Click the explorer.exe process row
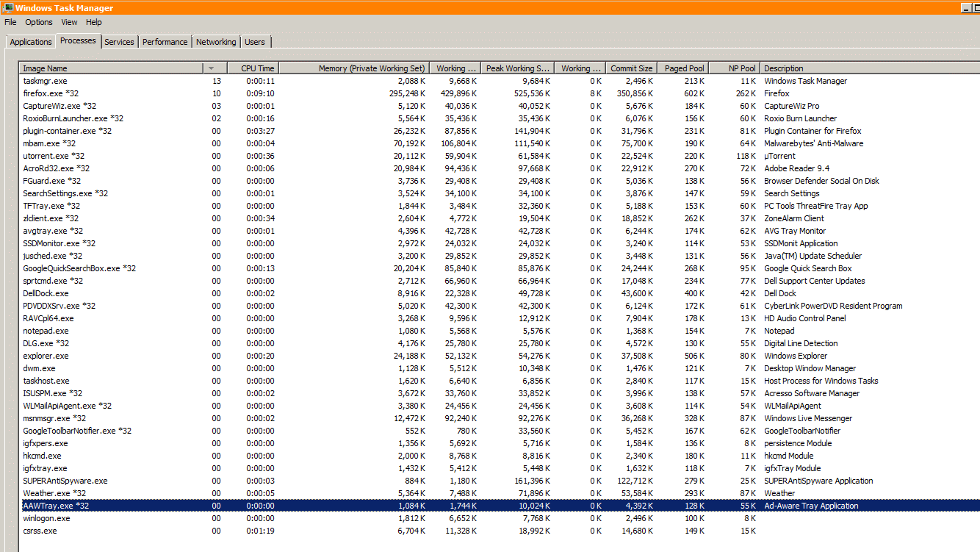This screenshot has width=980, height=552. [x=500, y=356]
